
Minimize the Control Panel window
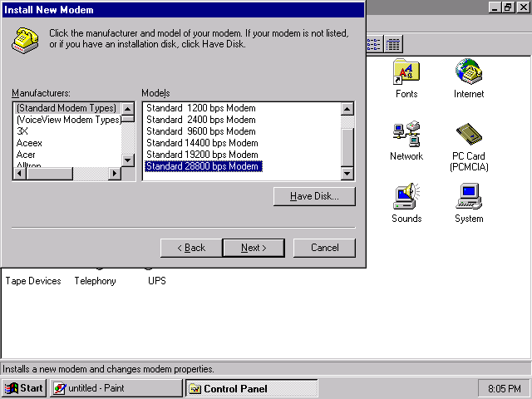(495, 7)
